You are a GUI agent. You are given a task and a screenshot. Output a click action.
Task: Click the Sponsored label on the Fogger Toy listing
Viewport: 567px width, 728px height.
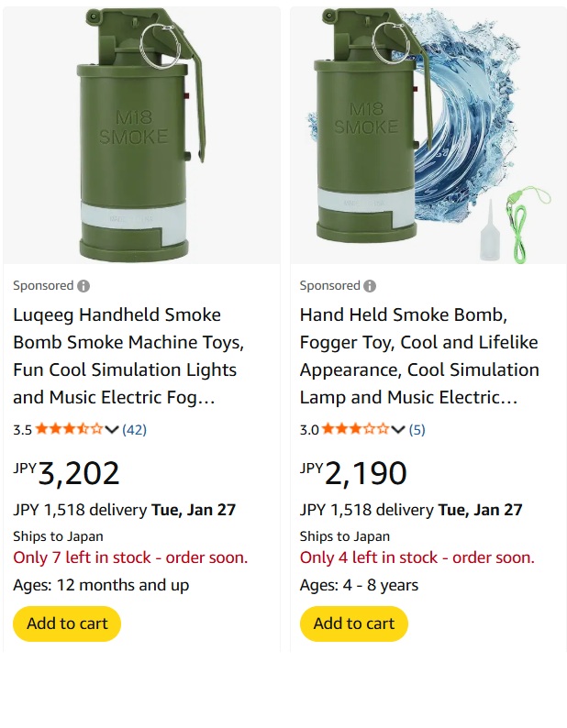[x=329, y=286]
